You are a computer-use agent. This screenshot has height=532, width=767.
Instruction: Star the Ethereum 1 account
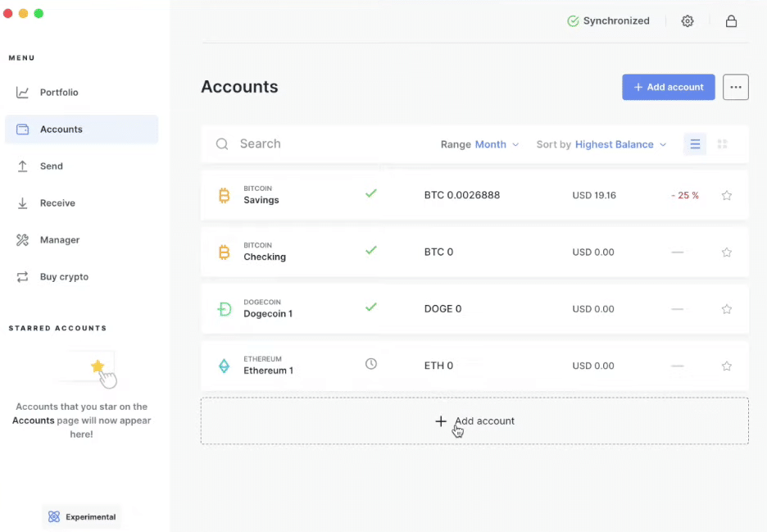(x=726, y=366)
